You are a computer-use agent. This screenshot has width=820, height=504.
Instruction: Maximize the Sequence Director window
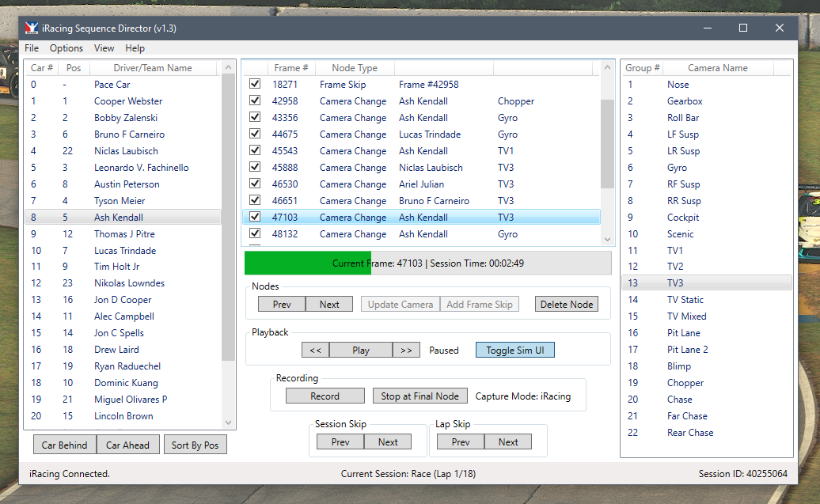[742, 28]
